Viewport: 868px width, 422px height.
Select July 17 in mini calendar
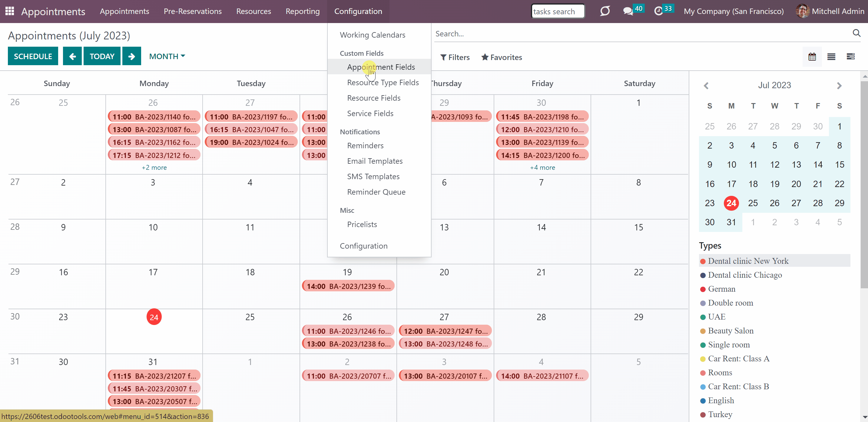click(x=731, y=184)
